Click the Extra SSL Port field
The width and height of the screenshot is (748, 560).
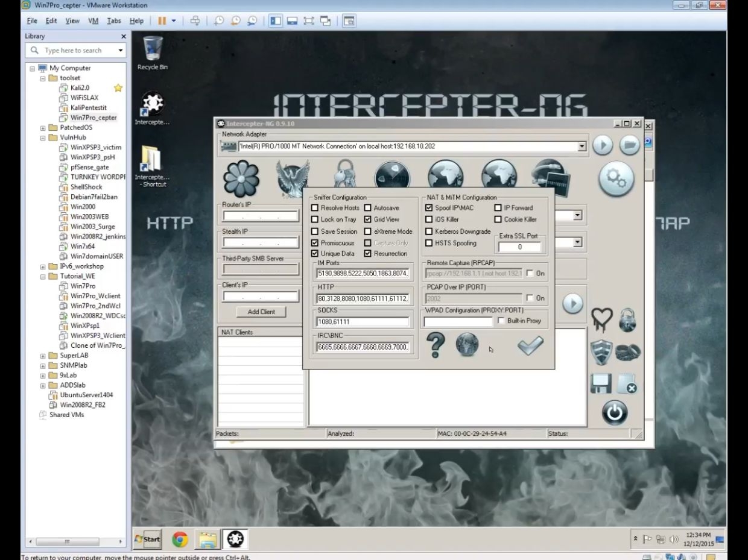click(519, 247)
